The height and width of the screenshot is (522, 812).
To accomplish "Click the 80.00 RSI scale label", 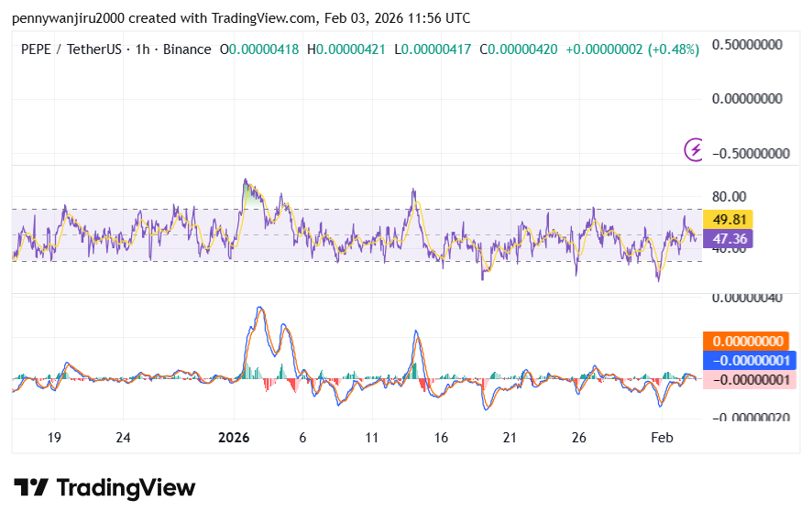I will [x=730, y=196].
